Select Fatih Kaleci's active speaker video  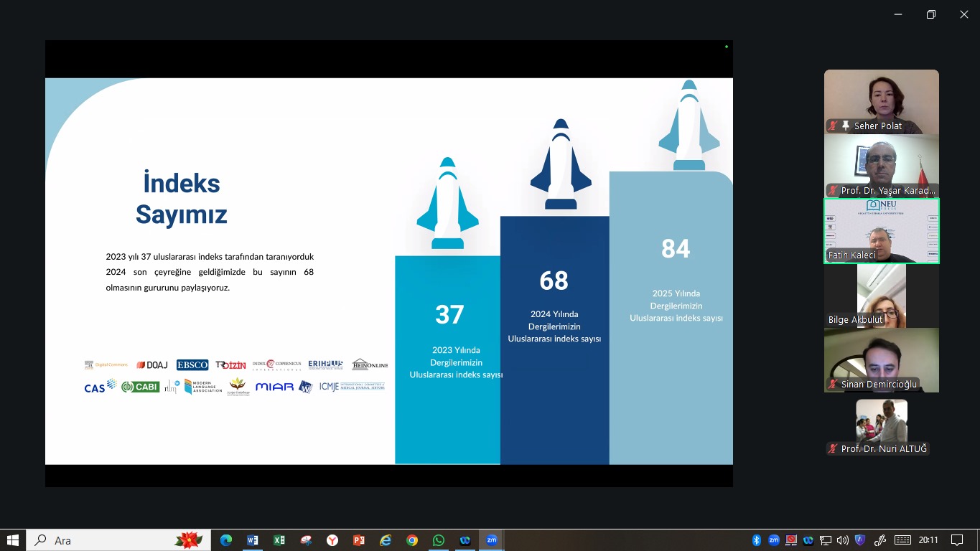click(881, 230)
